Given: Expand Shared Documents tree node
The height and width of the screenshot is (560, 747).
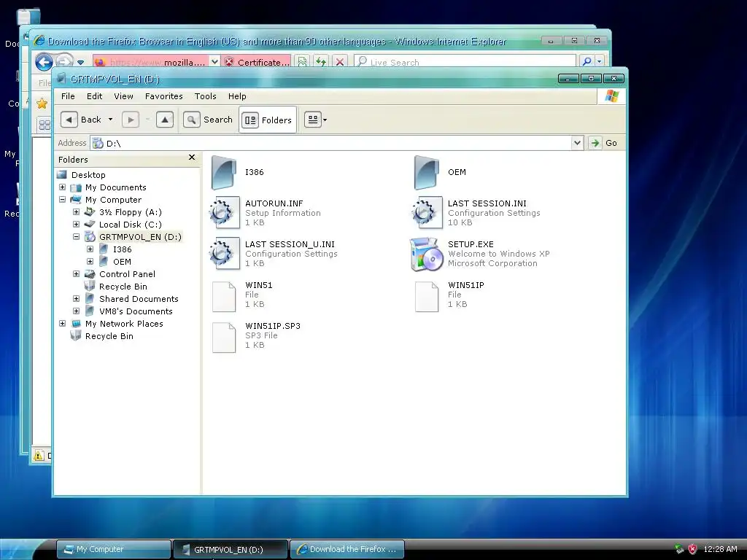Looking at the screenshot, I should (x=76, y=298).
